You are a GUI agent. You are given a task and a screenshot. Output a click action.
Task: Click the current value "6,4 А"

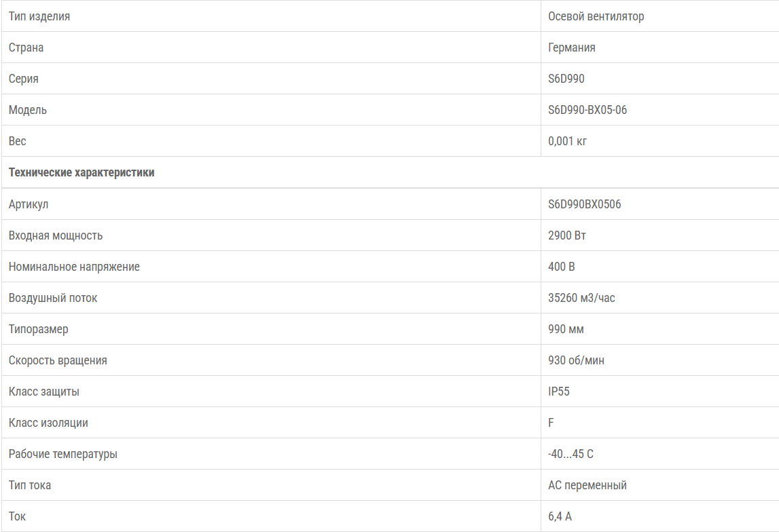point(560,516)
